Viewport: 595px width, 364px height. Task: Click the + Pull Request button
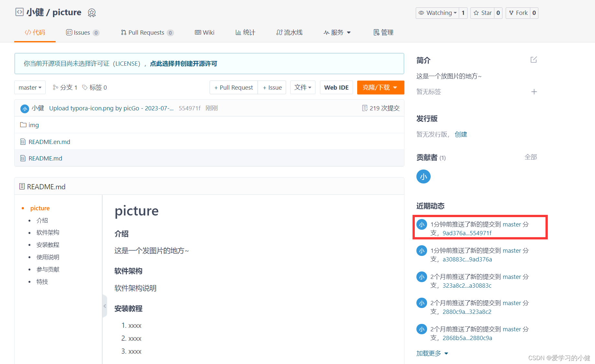[x=234, y=87]
